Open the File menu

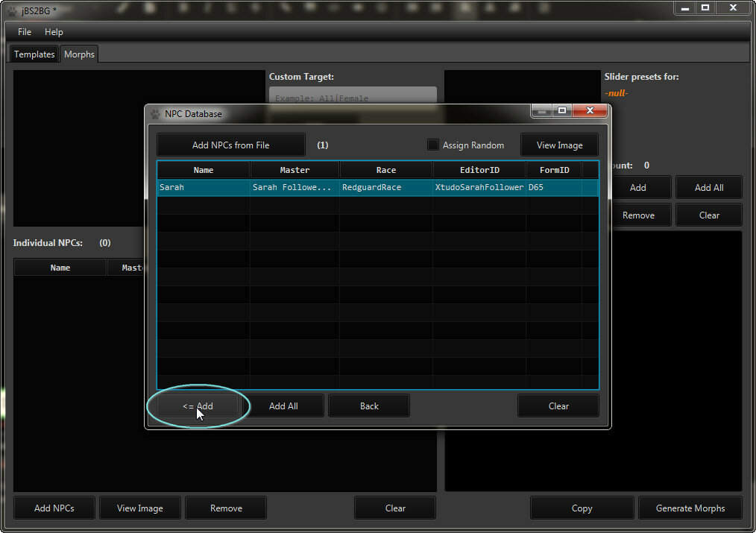25,32
